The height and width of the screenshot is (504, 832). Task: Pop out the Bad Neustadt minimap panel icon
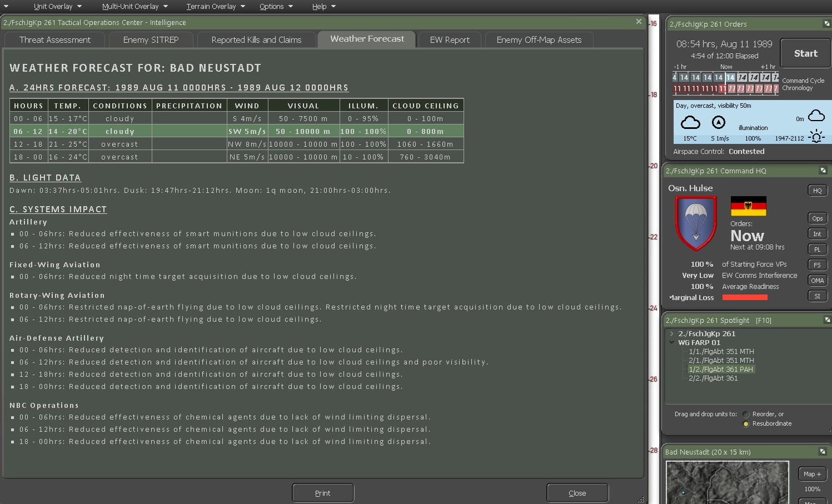(x=823, y=452)
